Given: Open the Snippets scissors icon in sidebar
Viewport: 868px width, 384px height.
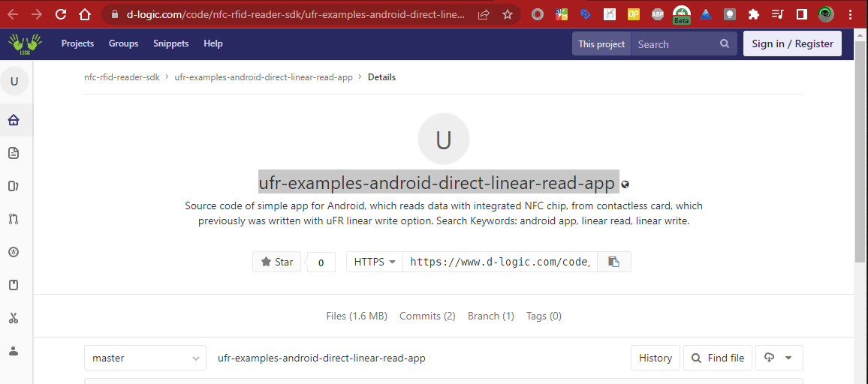Looking at the screenshot, I should tap(14, 318).
